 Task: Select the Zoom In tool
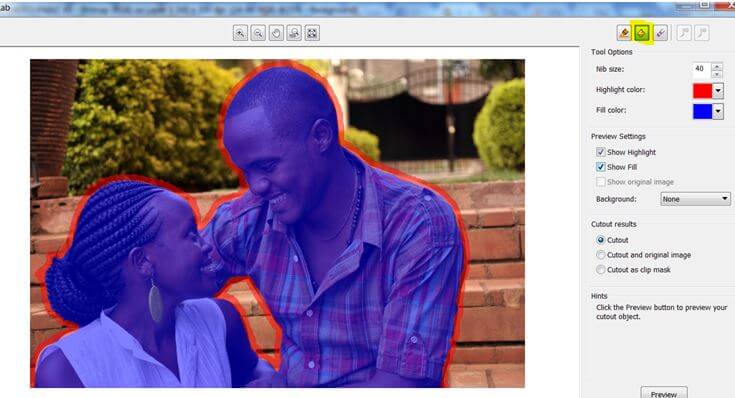(x=240, y=33)
